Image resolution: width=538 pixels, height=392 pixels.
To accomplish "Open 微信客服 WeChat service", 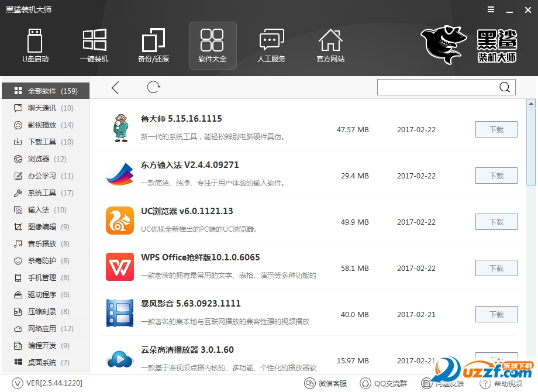I will coord(326,383).
